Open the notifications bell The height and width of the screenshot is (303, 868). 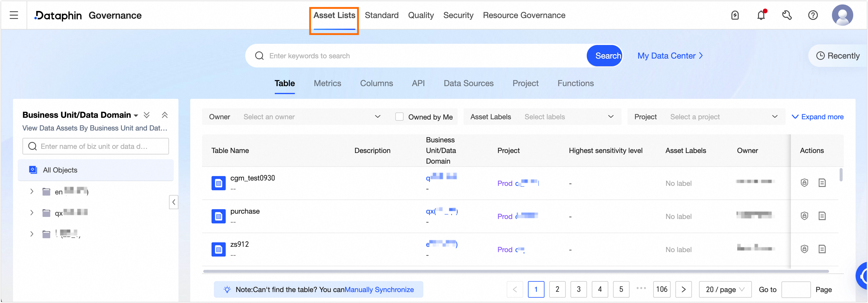[x=761, y=15]
